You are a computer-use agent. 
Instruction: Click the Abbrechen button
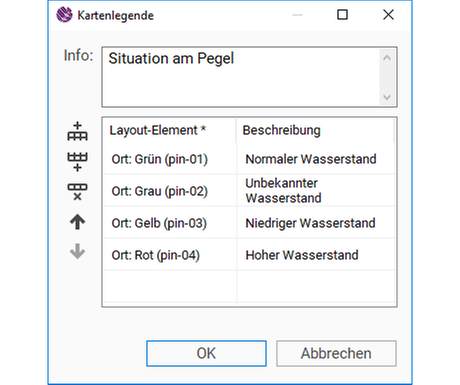336,353
